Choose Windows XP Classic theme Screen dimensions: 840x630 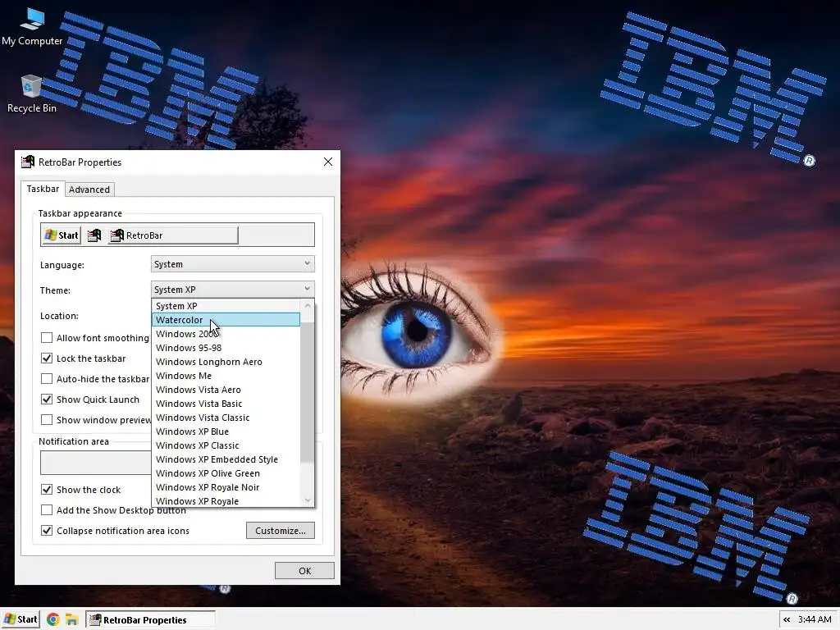(226, 445)
